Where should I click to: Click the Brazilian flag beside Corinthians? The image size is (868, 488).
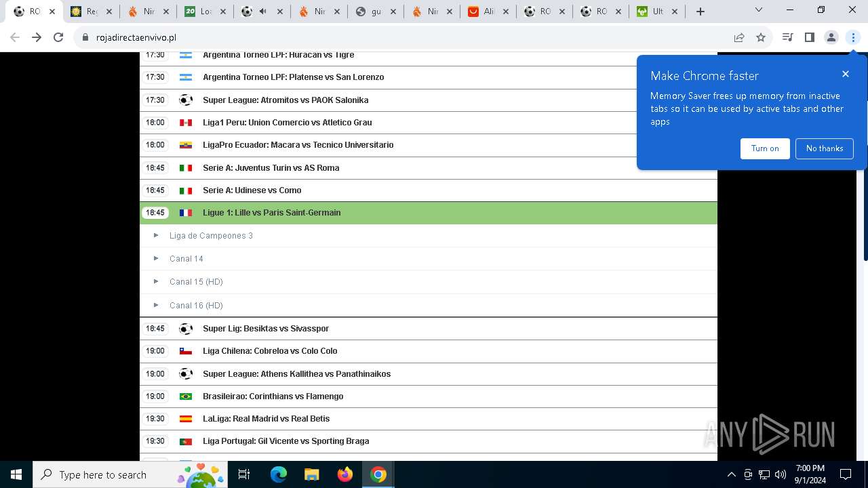pos(186,396)
